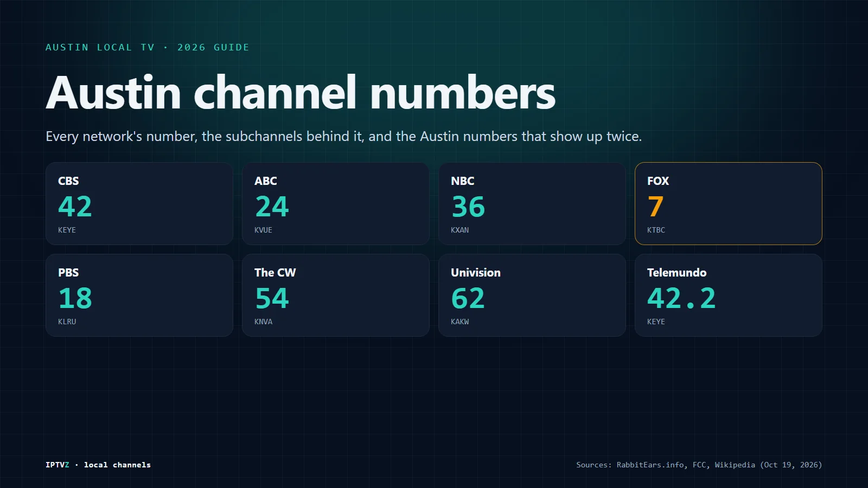Click the KNVA callsign
The height and width of the screenshot is (488, 868).
point(263,322)
